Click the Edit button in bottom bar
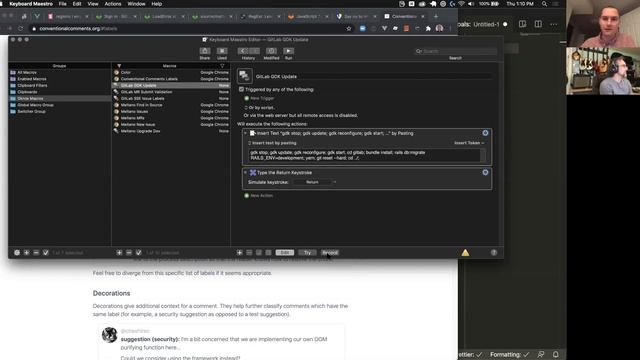Screen dimensions: 640x360 click(284, 253)
